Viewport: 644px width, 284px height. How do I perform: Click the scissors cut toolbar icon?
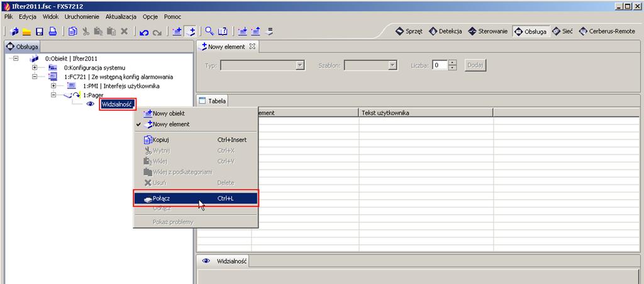(86, 31)
